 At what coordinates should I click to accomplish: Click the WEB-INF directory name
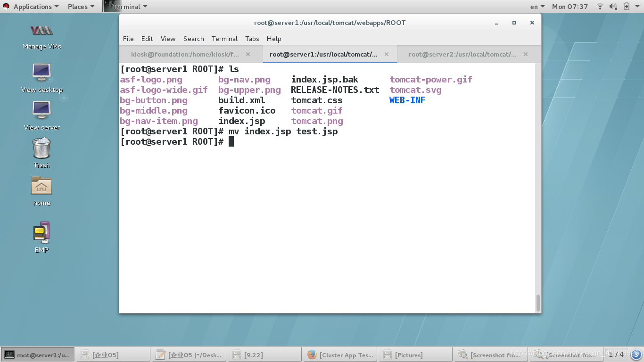pos(407,100)
